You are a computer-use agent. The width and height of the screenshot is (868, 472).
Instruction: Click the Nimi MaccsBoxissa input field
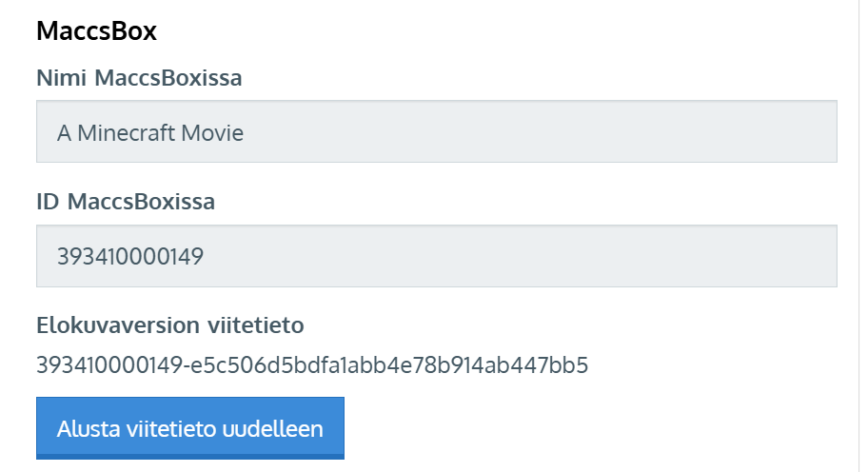(436, 132)
